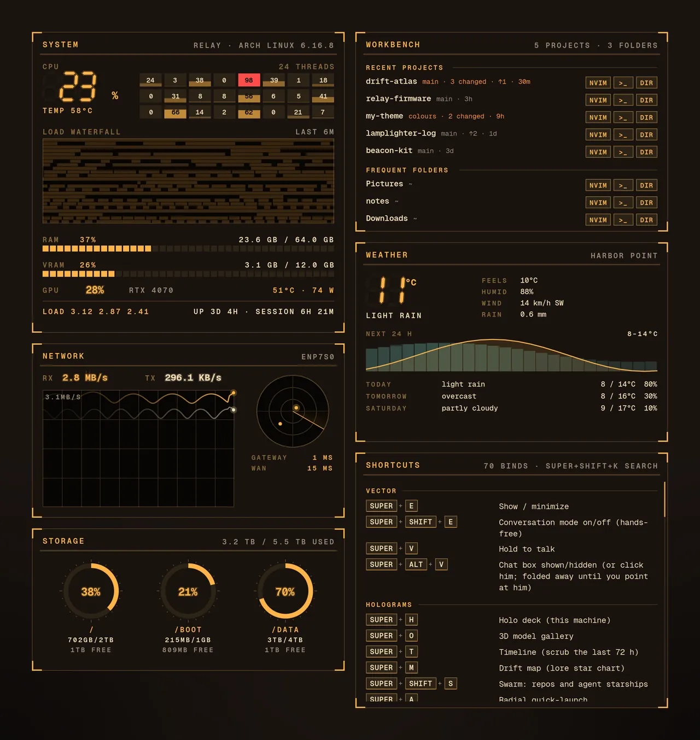
Task: Click the DIR button for my-theme
Action: (646, 118)
